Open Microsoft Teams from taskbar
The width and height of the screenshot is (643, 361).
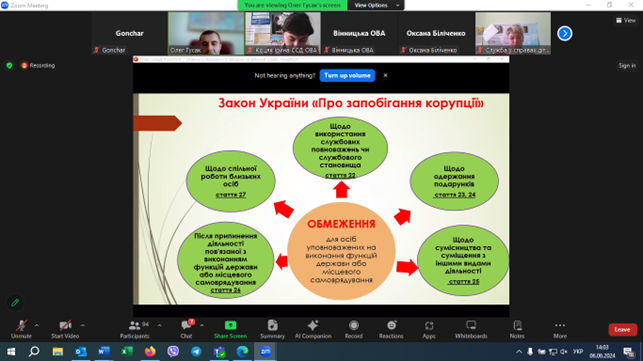219,352
